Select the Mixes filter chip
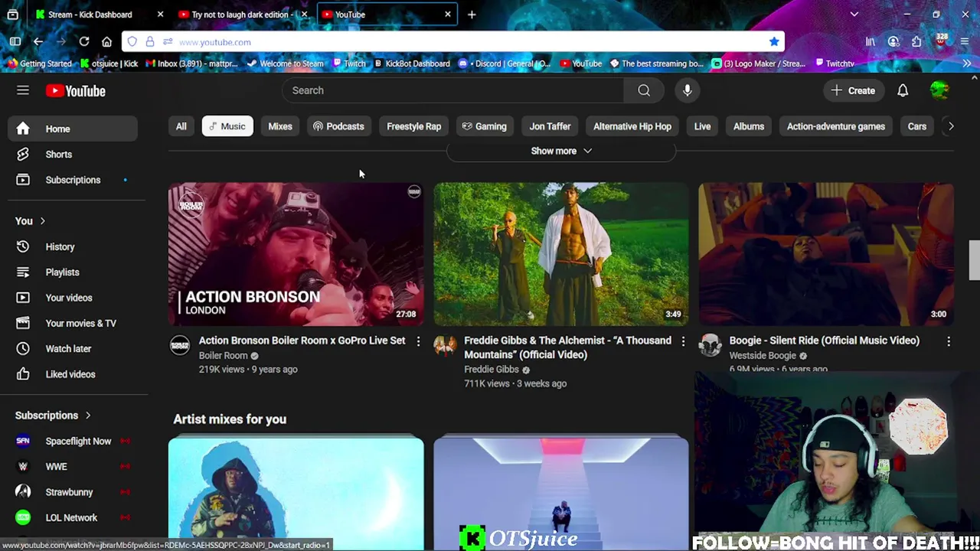The width and height of the screenshot is (980, 551). (x=280, y=126)
